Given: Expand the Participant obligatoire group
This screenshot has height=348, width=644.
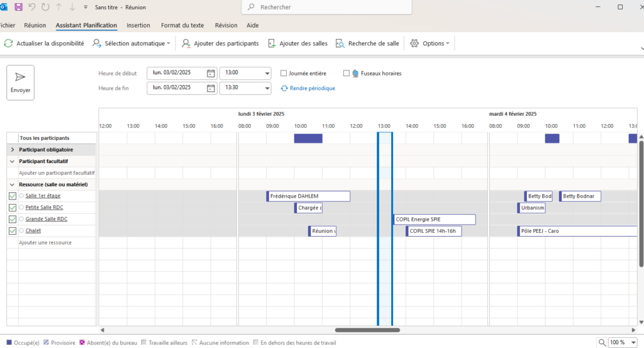Looking at the screenshot, I should point(13,150).
